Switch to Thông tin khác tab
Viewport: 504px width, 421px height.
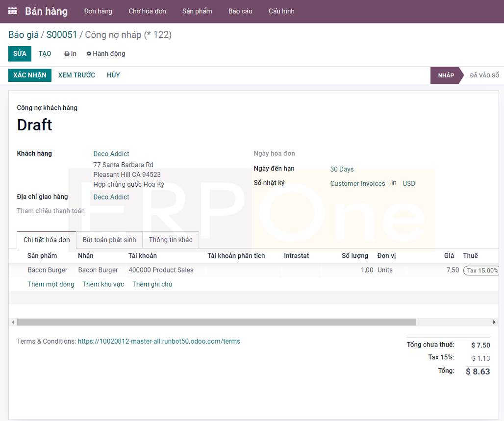tap(171, 240)
